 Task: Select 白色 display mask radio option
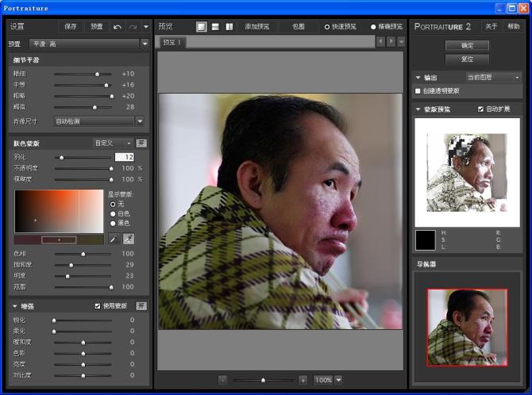[112, 214]
